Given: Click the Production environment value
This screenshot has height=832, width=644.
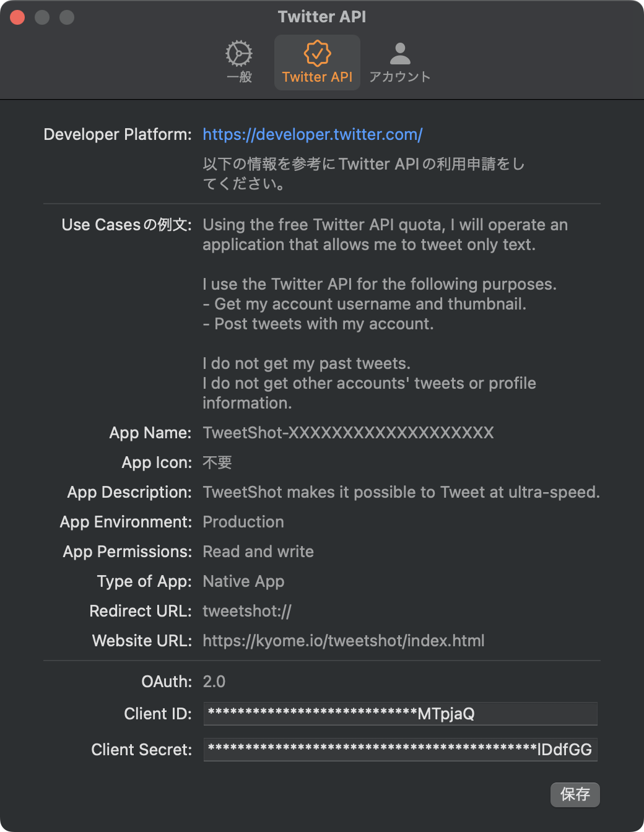Looking at the screenshot, I should tap(243, 522).
